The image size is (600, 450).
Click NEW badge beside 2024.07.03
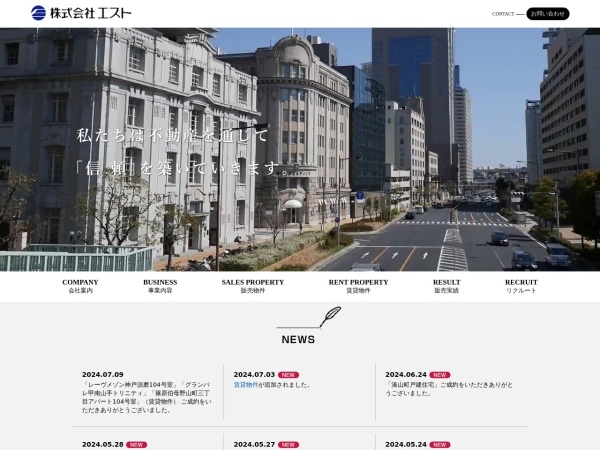(289, 375)
